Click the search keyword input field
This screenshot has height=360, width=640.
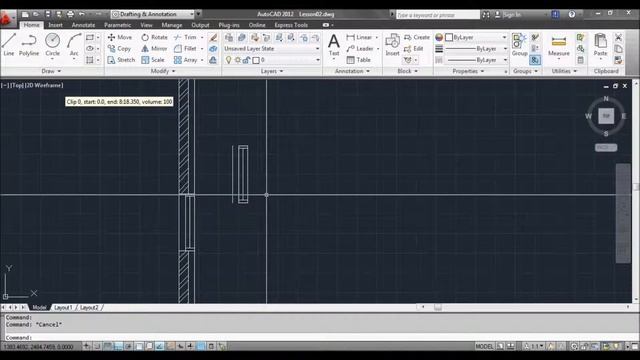coord(438,15)
